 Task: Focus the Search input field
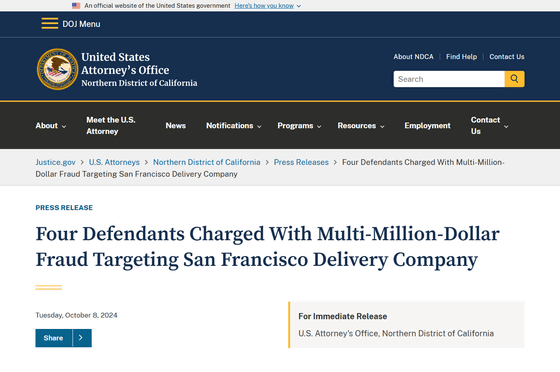(x=449, y=79)
